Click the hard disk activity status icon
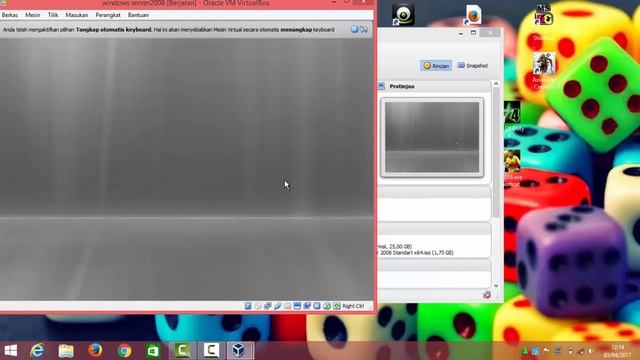 [x=248, y=306]
